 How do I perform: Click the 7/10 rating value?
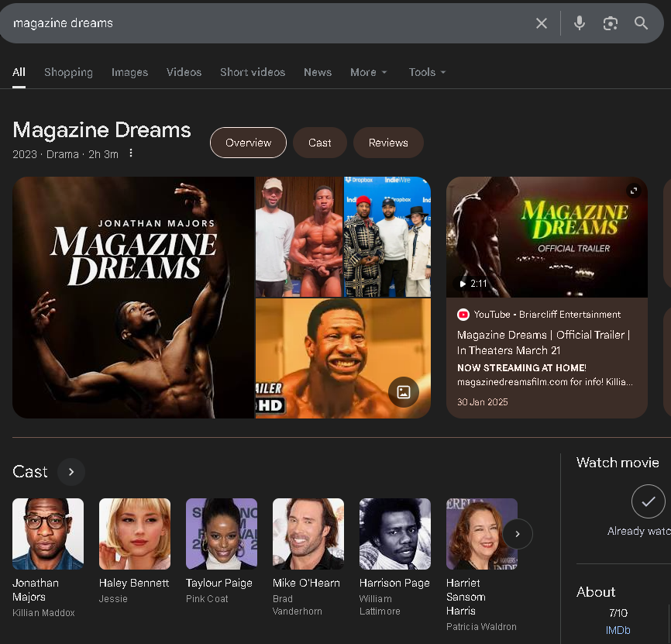coord(618,613)
